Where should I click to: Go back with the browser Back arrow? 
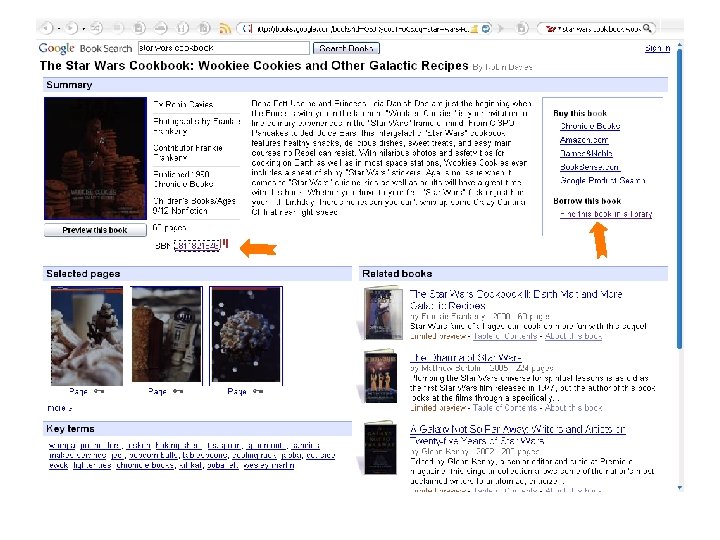coord(46,28)
